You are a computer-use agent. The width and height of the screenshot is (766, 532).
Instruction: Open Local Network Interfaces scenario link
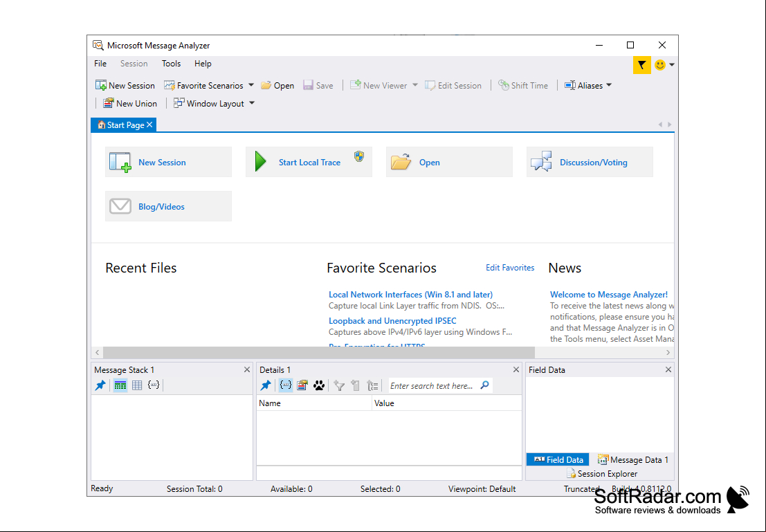pos(410,295)
